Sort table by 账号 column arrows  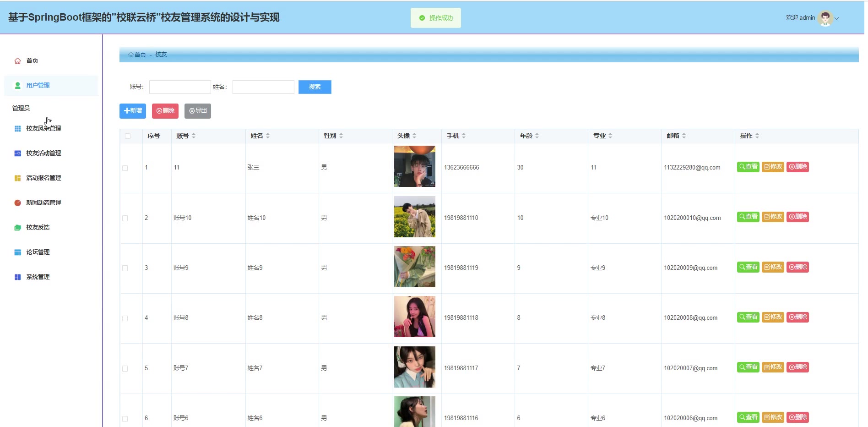click(x=194, y=136)
